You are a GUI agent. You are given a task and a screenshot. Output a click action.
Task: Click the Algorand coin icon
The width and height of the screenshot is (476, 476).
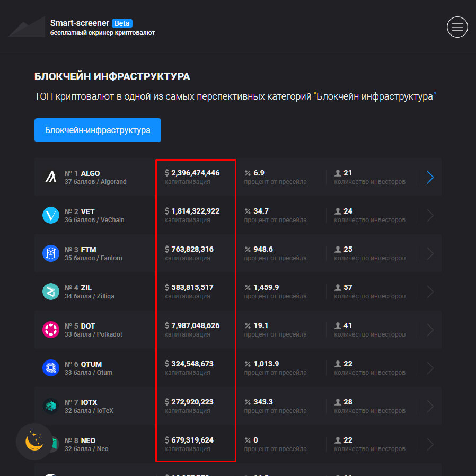pos(51,177)
